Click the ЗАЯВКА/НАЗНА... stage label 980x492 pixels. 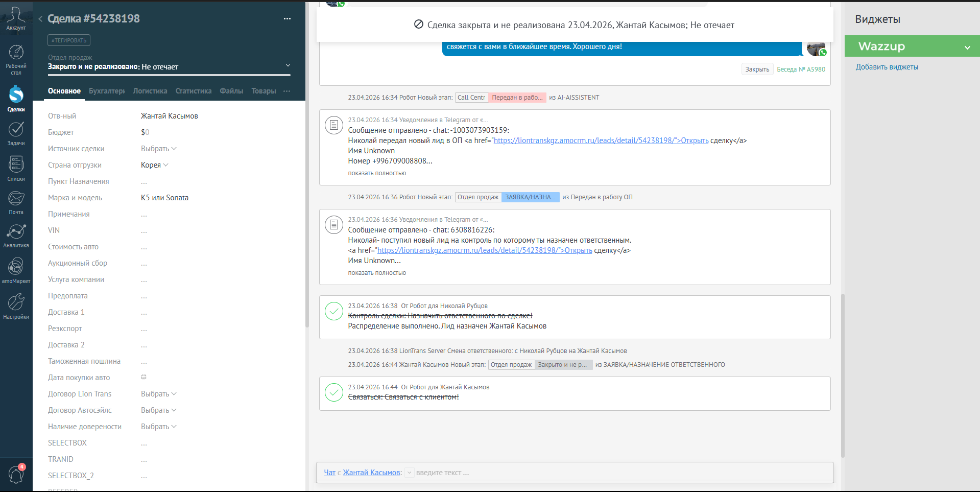point(530,197)
